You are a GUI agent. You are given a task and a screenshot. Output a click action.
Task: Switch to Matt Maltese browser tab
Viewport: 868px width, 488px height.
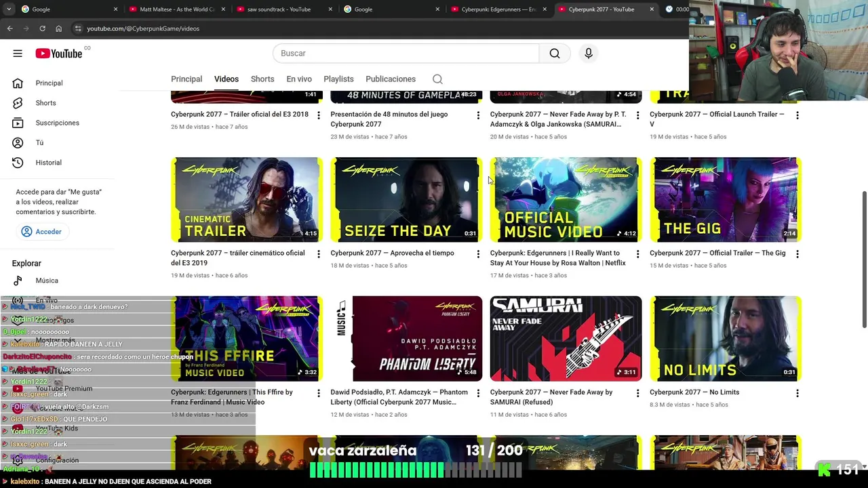(176, 9)
